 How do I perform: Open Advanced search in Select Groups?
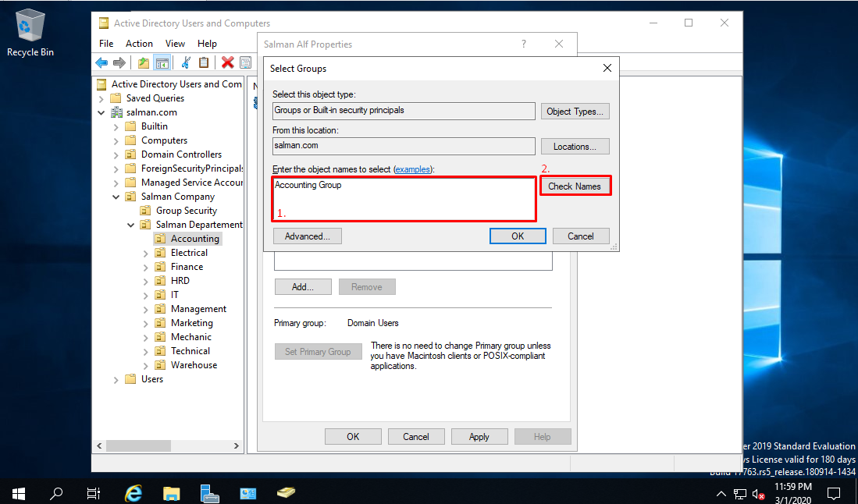tap(307, 236)
